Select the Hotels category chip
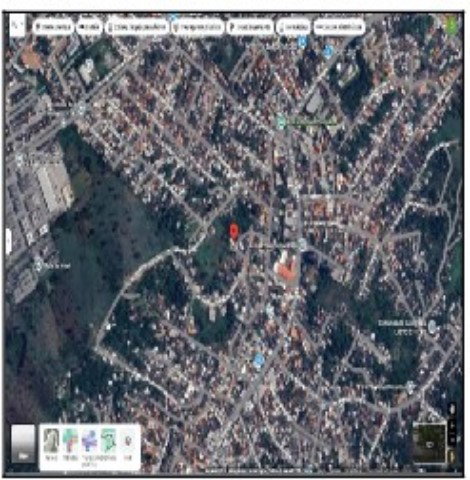This screenshot has width=470, height=480. (89, 27)
